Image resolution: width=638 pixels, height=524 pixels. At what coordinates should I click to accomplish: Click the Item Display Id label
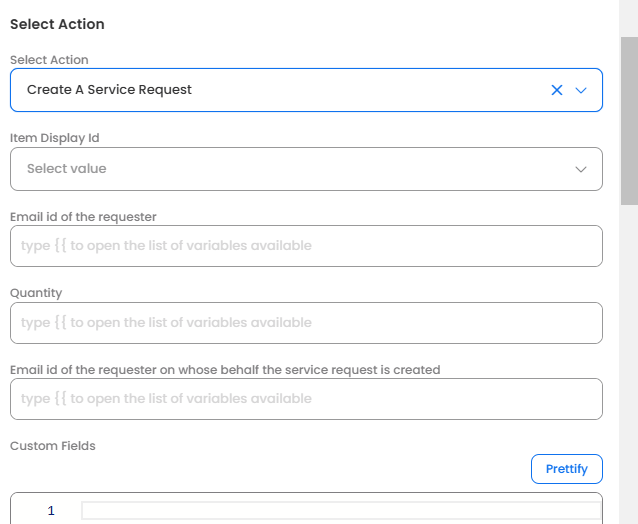coord(54,138)
